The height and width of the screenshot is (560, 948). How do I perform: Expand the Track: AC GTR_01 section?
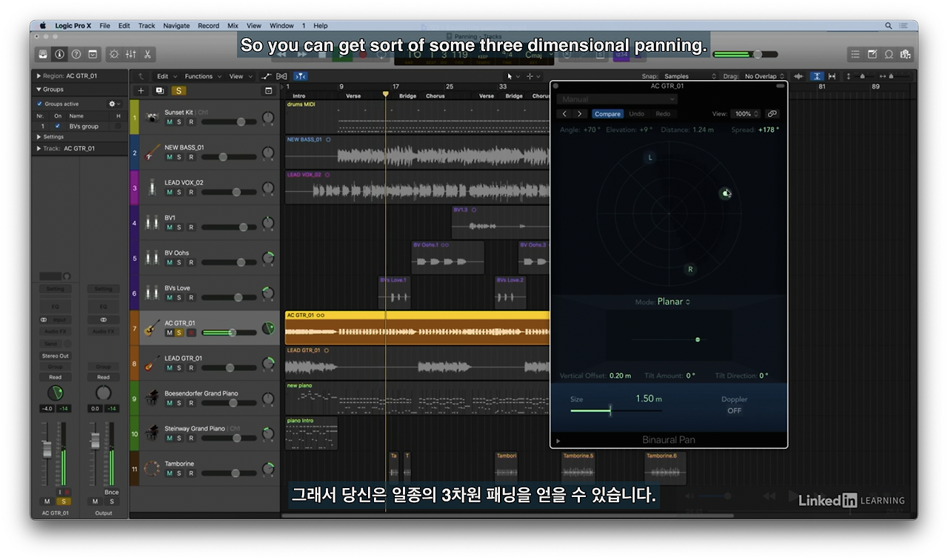[39, 149]
